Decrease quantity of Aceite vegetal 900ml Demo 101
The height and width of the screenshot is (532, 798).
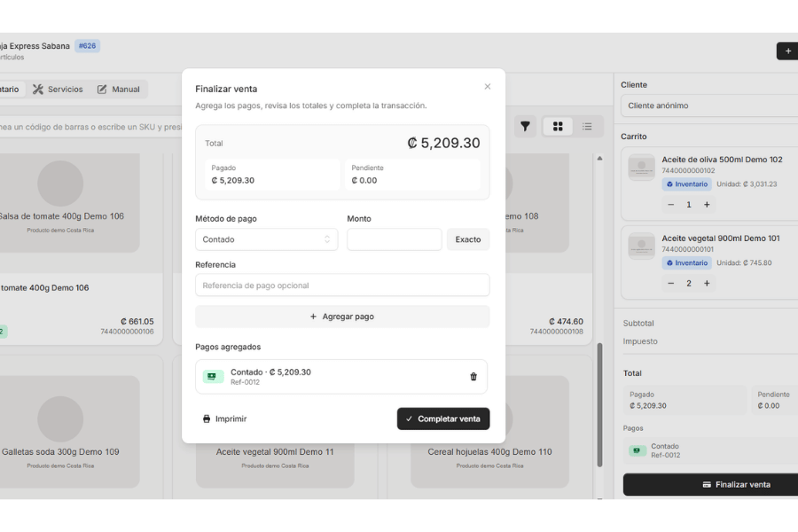click(671, 284)
